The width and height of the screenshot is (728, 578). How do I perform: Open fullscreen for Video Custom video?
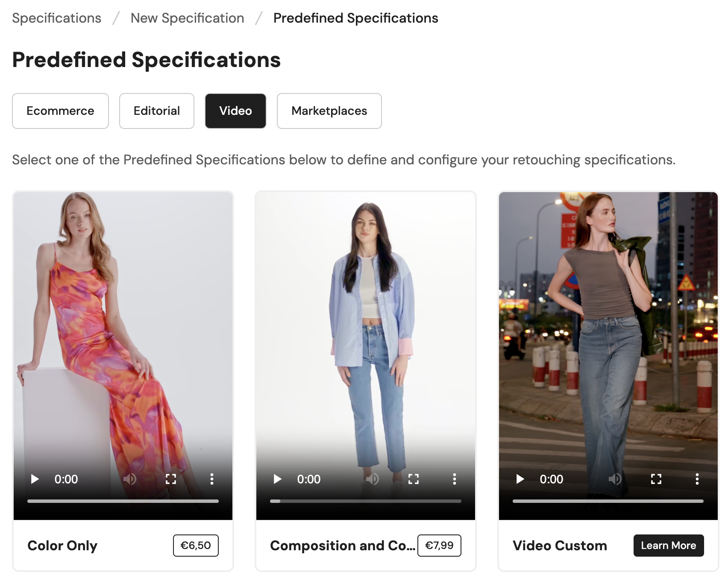656,479
